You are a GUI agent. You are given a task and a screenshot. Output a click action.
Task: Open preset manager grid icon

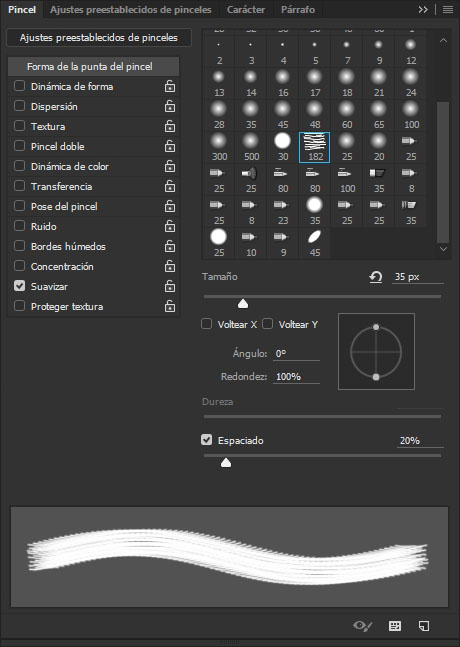pyautogui.click(x=395, y=626)
